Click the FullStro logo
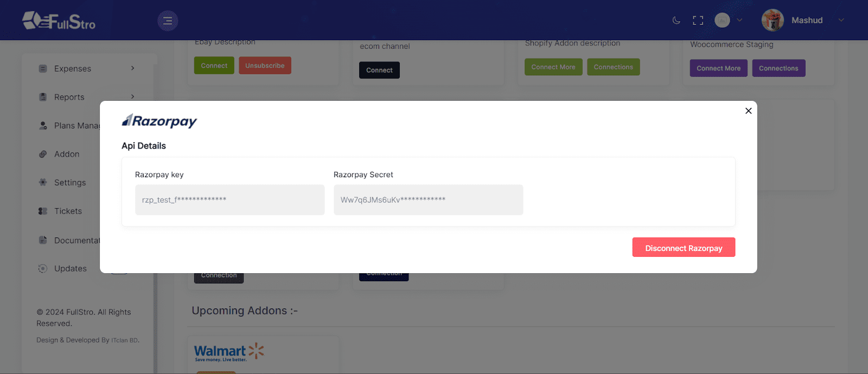Image resolution: width=868 pixels, height=374 pixels. [59, 21]
